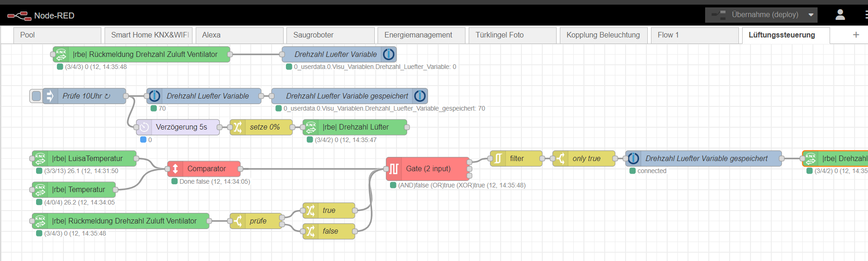The width and height of the screenshot is (868, 261).
Task: Open the Smart Home KNX&WIFI tab
Action: point(149,35)
